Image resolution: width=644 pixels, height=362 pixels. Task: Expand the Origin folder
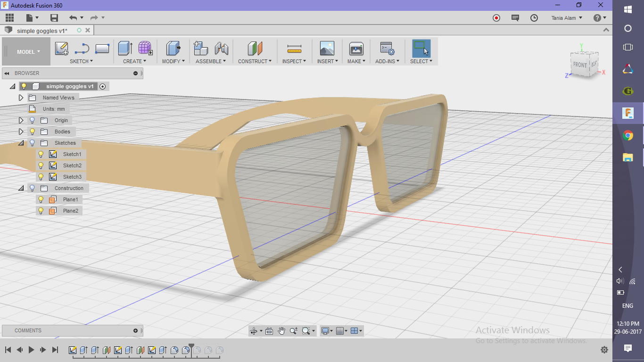pos(21,120)
